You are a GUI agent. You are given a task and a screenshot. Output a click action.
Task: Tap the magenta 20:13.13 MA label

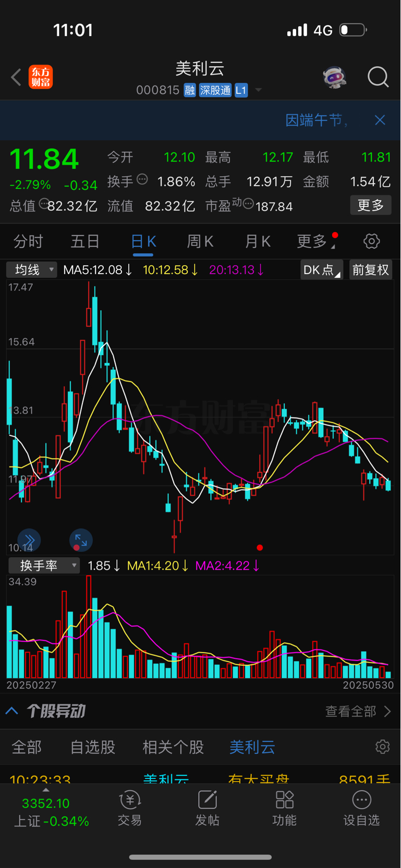tap(237, 270)
